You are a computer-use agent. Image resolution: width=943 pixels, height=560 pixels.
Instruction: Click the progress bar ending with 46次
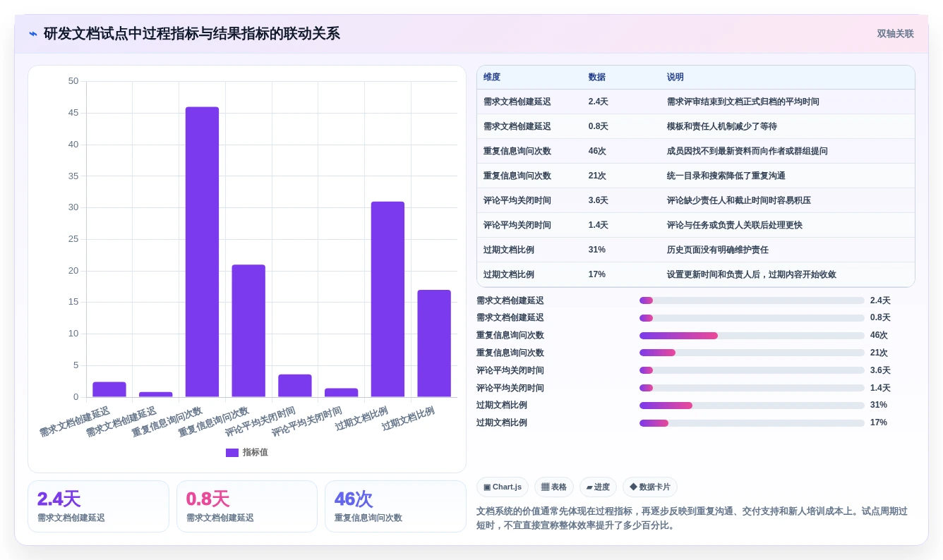(x=752, y=336)
